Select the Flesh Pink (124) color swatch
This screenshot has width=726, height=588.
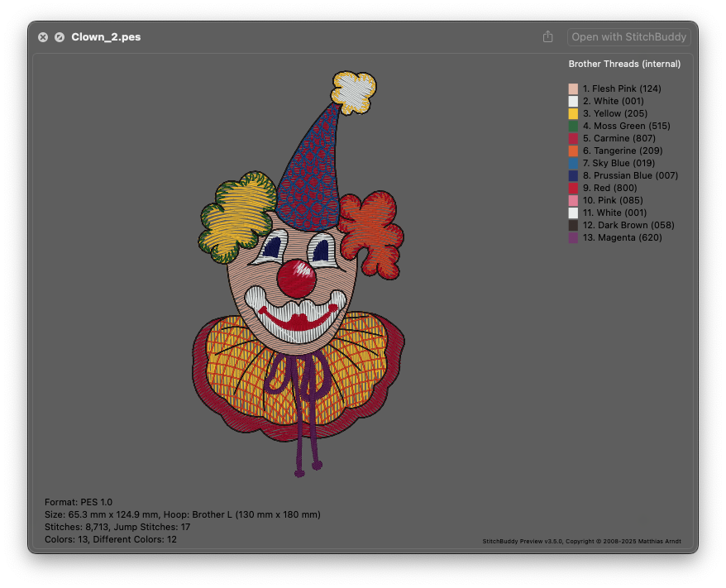coord(573,88)
